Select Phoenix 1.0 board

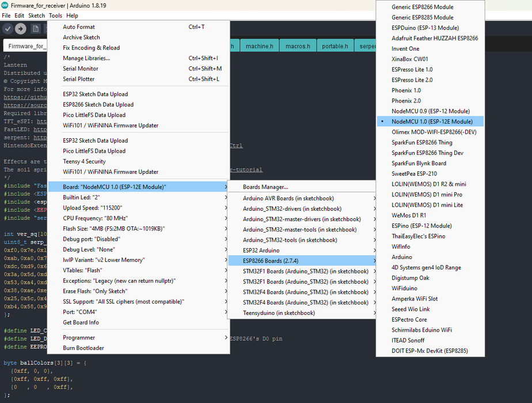coord(430,90)
